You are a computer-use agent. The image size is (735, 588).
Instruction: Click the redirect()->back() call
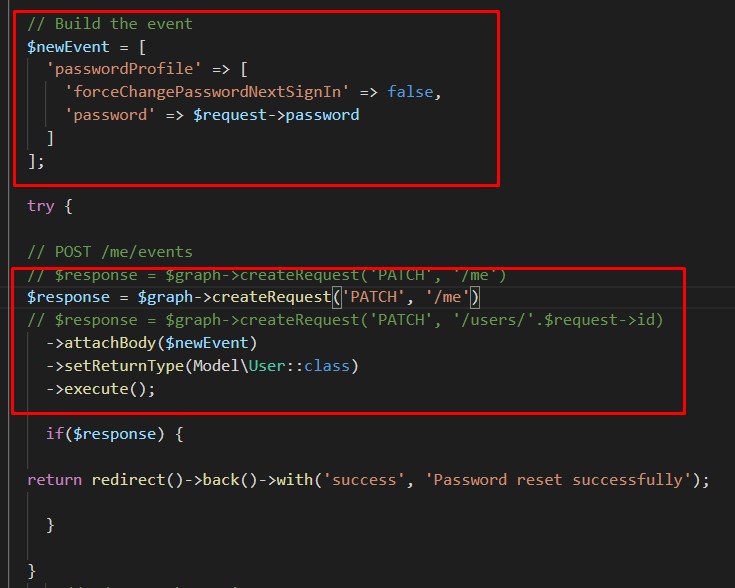point(174,480)
